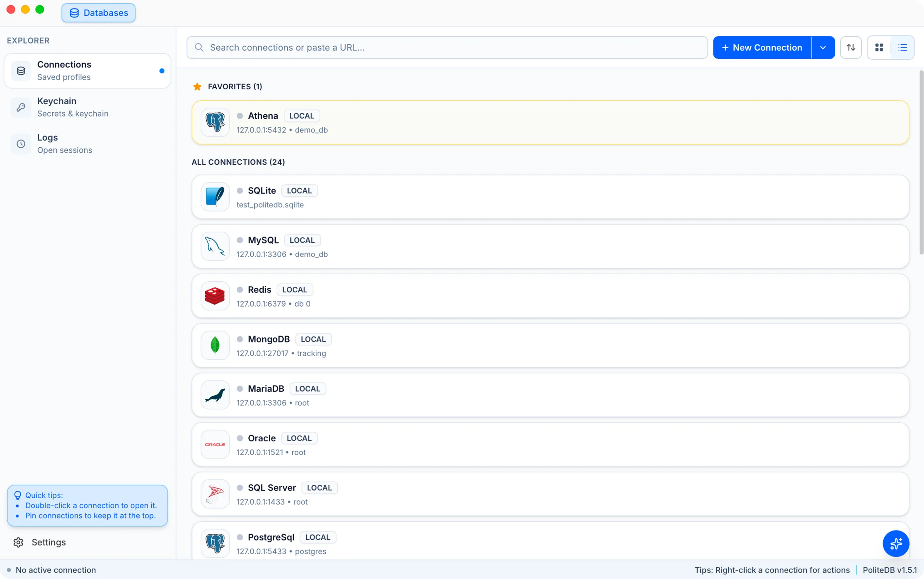Image resolution: width=924 pixels, height=579 pixels.
Task: Expand the New Connection dropdown arrow
Action: point(823,47)
